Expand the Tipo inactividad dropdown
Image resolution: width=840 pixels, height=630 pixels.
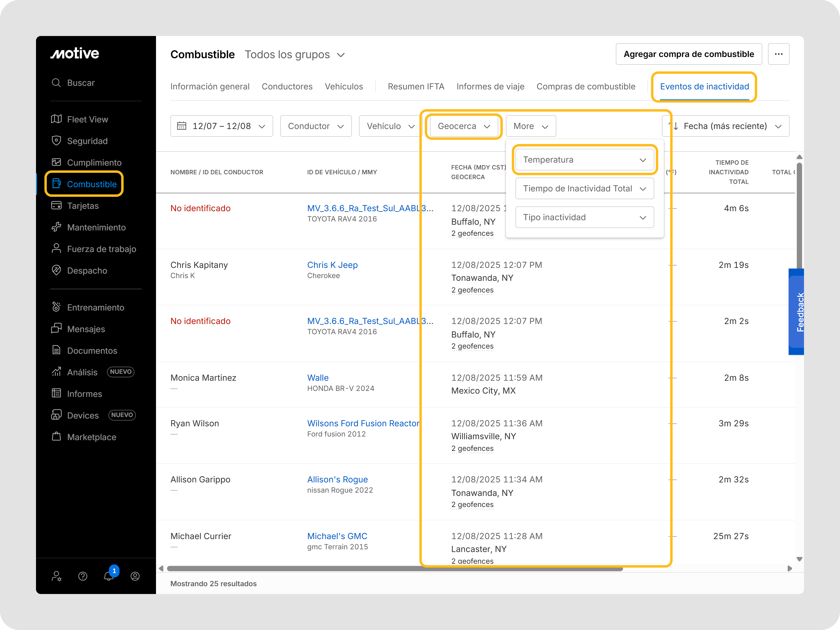[x=584, y=217]
